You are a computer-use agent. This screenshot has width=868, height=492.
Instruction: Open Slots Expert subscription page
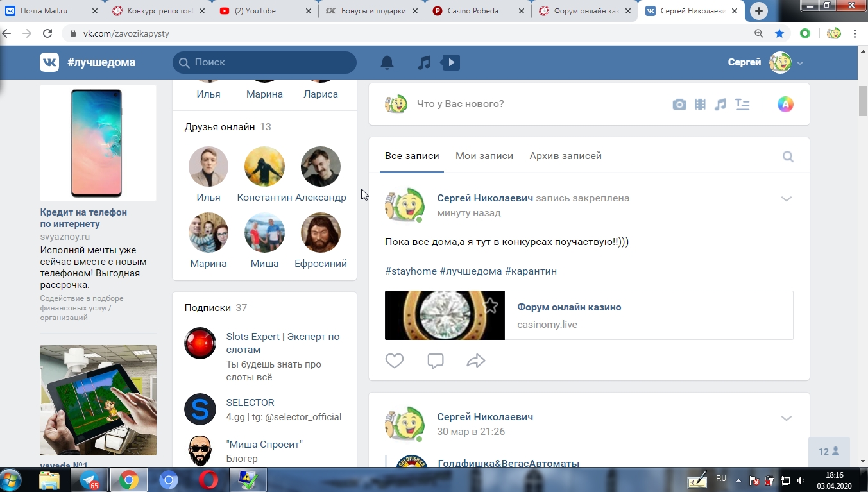tap(283, 343)
